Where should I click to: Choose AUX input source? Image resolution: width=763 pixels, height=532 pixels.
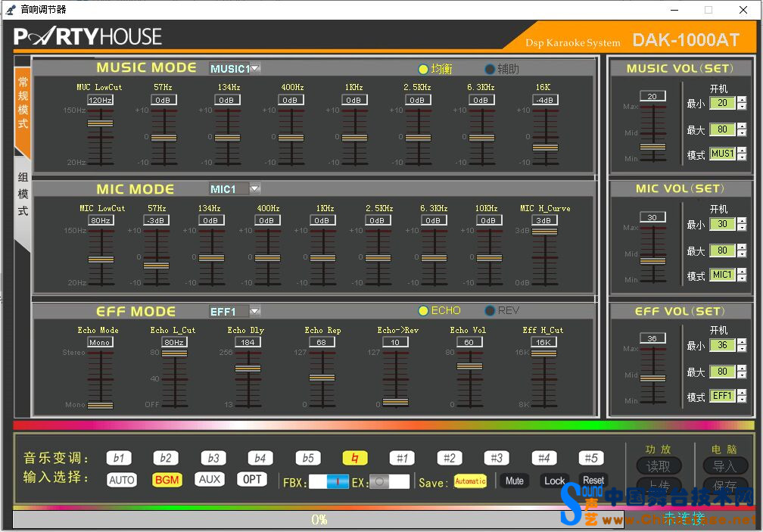pyautogui.click(x=209, y=480)
